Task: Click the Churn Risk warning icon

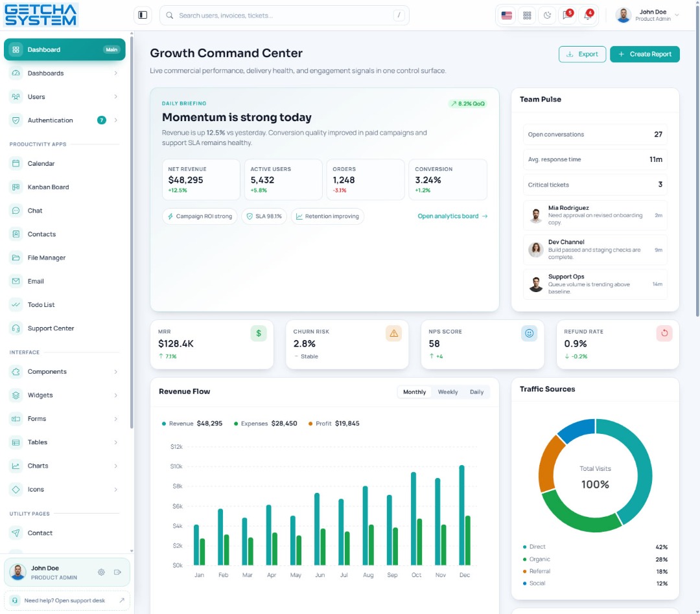Action: (x=394, y=334)
